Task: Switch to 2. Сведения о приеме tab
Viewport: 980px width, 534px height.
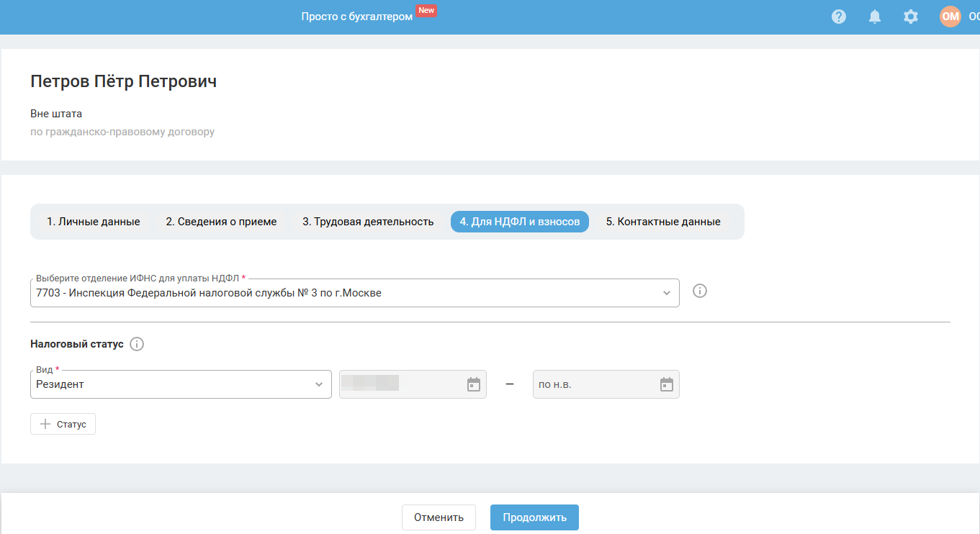Action: (221, 222)
